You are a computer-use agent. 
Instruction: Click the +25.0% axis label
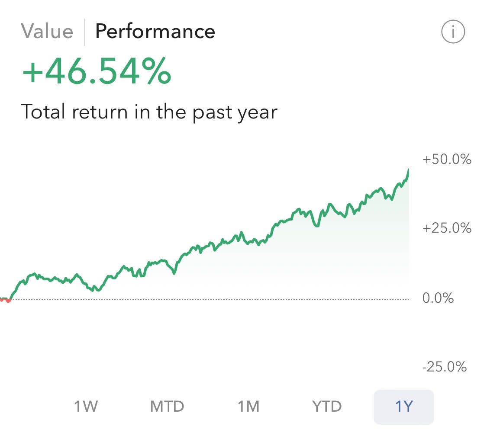point(447,228)
